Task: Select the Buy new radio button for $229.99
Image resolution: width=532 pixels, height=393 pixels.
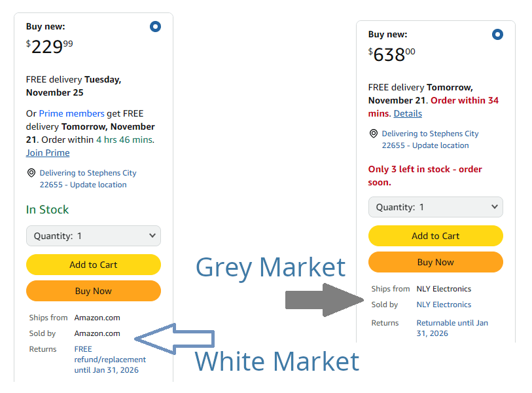Action: tap(155, 27)
